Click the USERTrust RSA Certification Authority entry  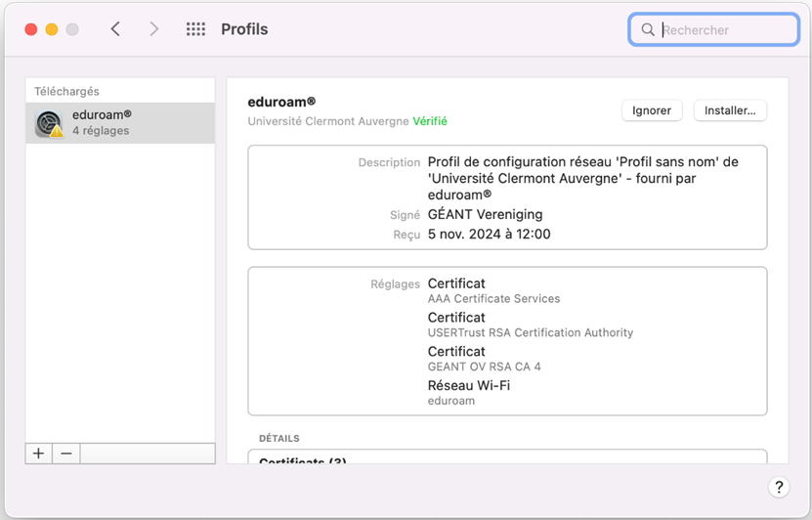(531, 332)
